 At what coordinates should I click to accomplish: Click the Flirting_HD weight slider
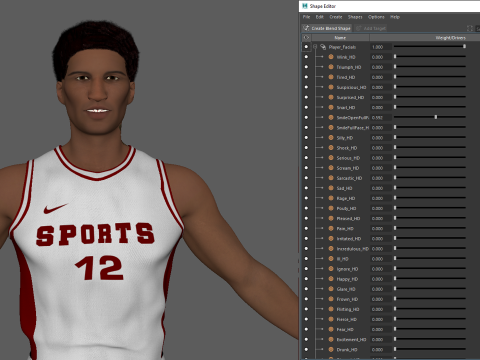pyautogui.click(x=430, y=309)
